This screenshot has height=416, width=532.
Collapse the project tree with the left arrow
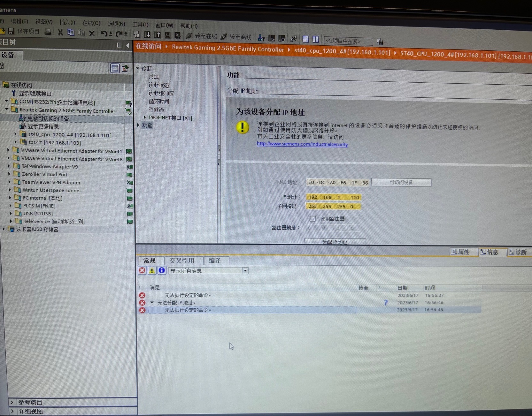coord(128,45)
